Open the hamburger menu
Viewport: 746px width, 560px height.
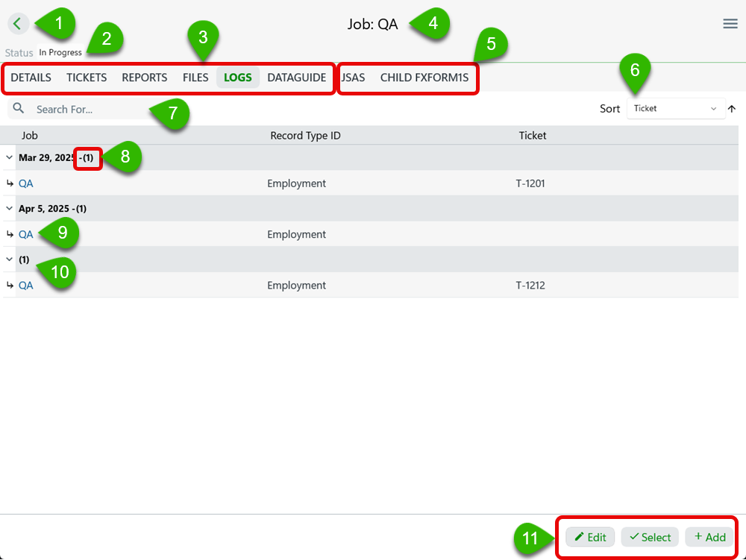[730, 24]
